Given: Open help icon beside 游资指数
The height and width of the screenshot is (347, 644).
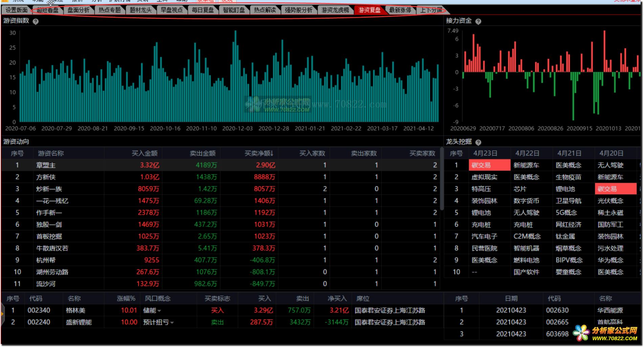Looking at the screenshot, I should tap(36, 21).
